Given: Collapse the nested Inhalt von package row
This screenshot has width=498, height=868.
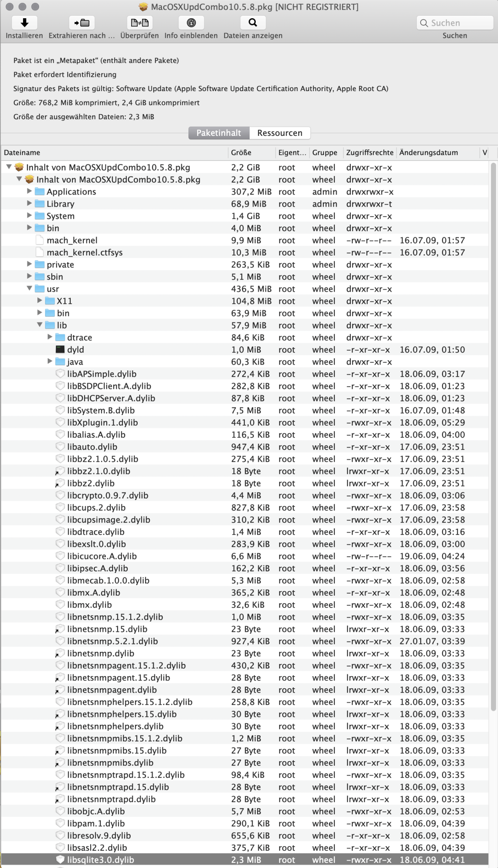Looking at the screenshot, I should [19, 179].
